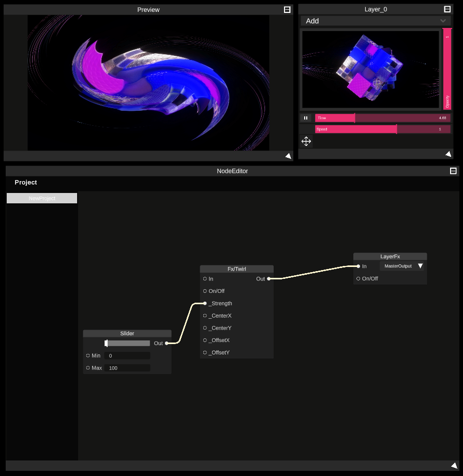Click the Out port of the Fx/Twirl node
This screenshot has width=463, height=476.
tap(268, 278)
